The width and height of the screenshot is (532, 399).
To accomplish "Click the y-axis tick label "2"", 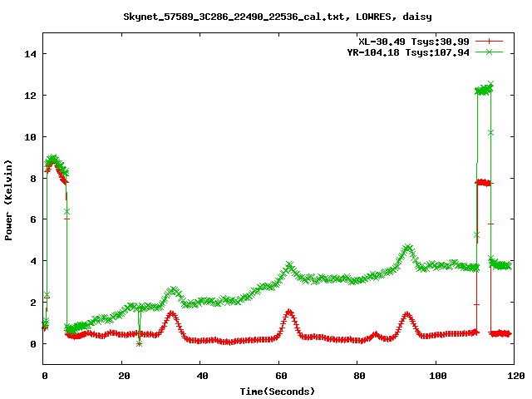I will point(33,303).
